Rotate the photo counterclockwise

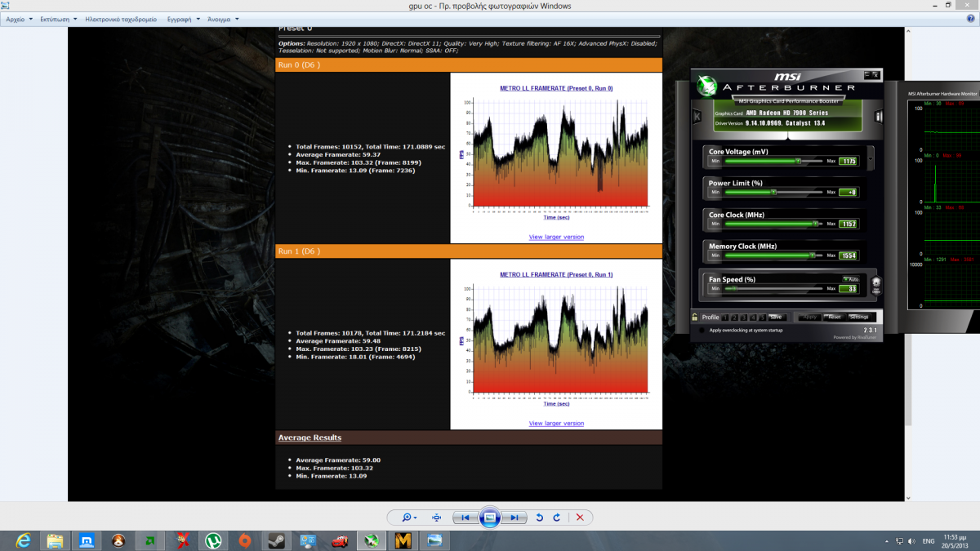[x=539, y=518]
